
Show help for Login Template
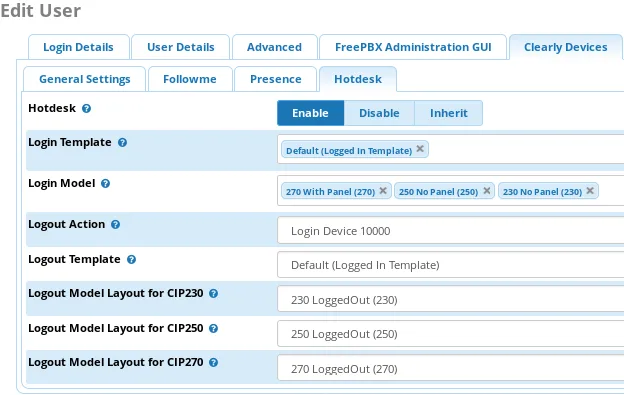point(123,143)
